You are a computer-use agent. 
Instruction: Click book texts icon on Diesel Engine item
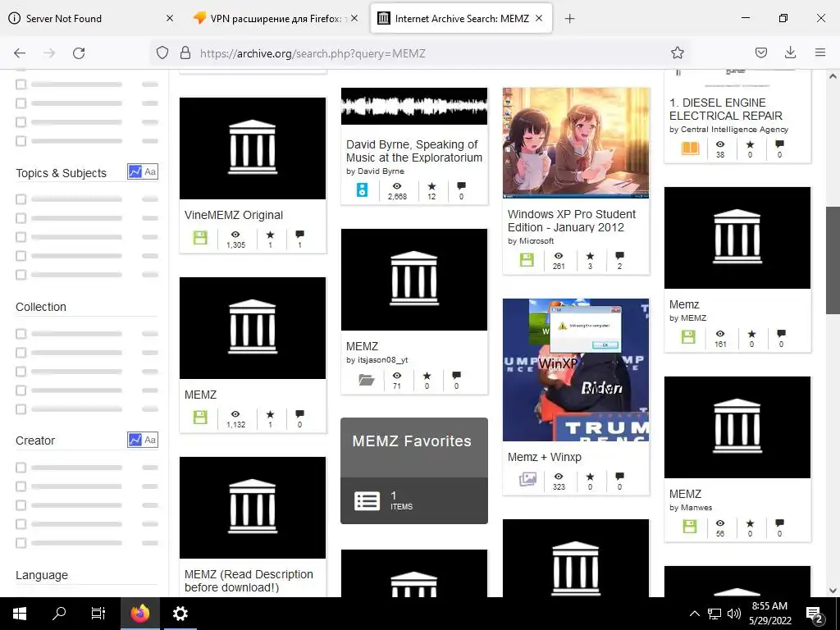pyautogui.click(x=690, y=148)
